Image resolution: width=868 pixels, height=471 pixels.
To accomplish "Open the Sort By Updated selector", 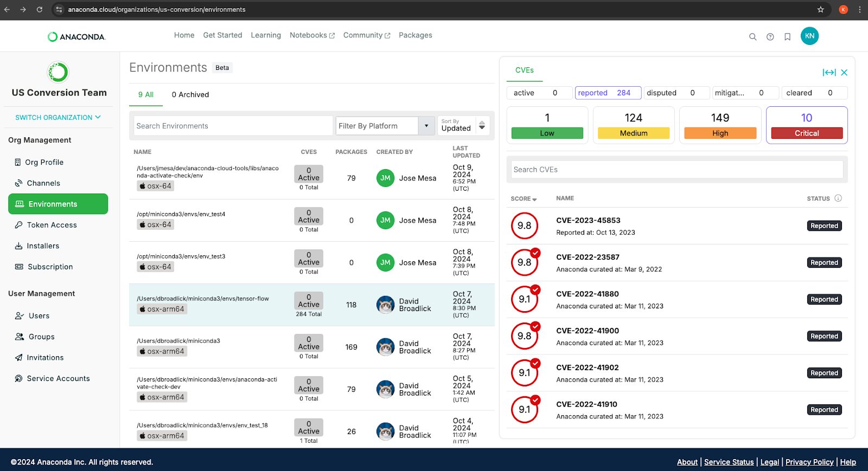I will coord(463,126).
